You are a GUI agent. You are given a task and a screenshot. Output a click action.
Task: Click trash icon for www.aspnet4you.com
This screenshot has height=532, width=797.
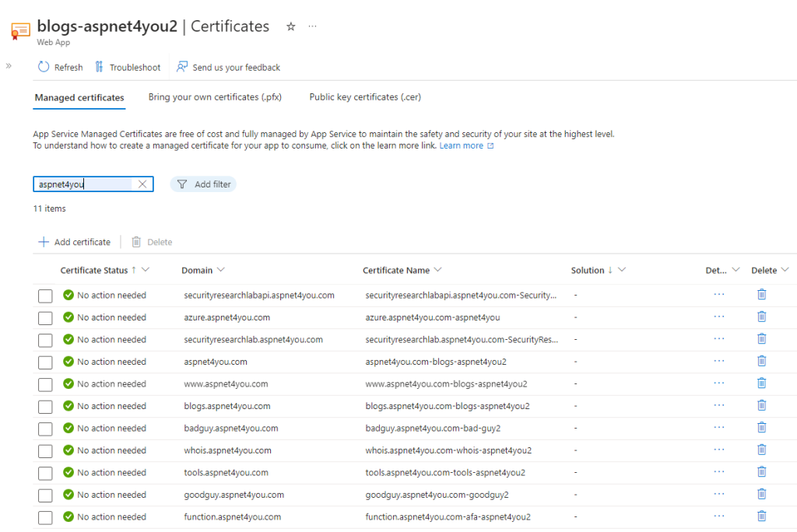click(761, 383)
